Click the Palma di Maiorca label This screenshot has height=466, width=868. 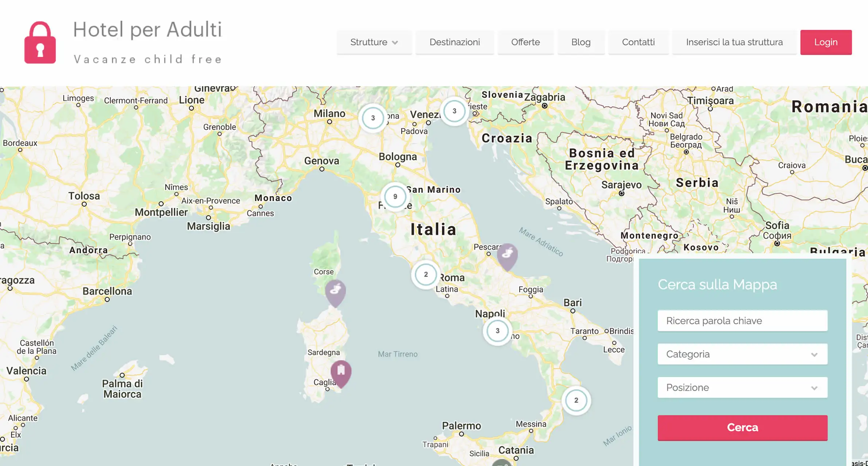coord(122,389)
